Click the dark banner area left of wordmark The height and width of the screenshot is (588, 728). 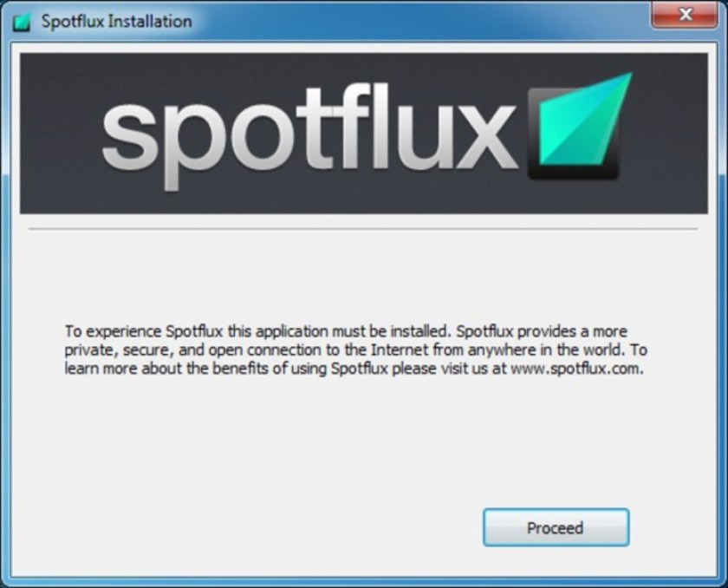(61, 134)
